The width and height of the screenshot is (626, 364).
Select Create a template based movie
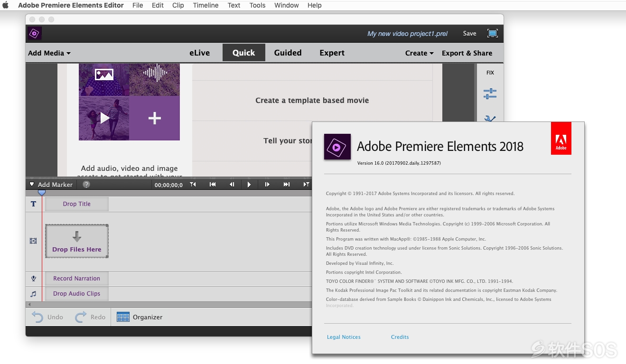pos(312,100)
